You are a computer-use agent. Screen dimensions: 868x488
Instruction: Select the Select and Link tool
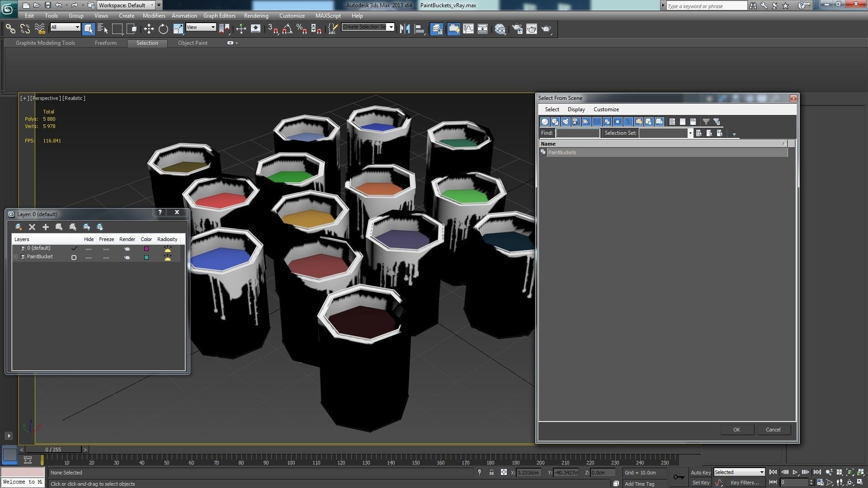click(x=10, y=29)
